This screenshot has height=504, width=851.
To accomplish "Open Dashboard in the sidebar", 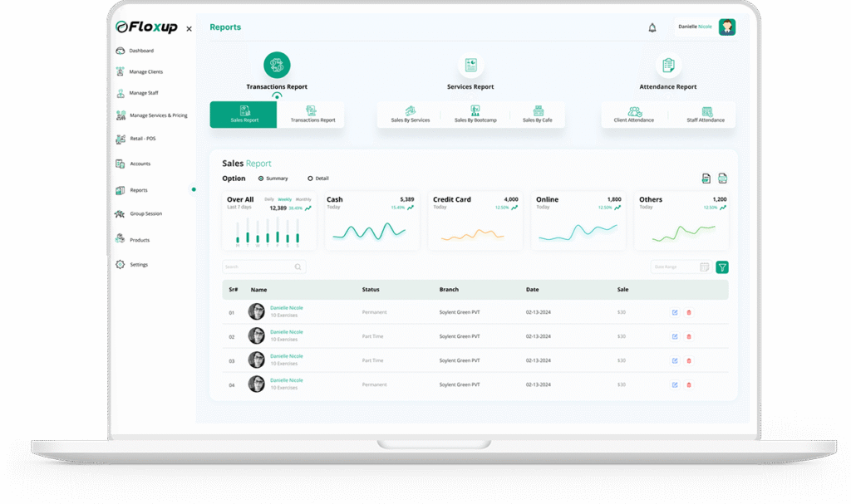I will (135, 51).
